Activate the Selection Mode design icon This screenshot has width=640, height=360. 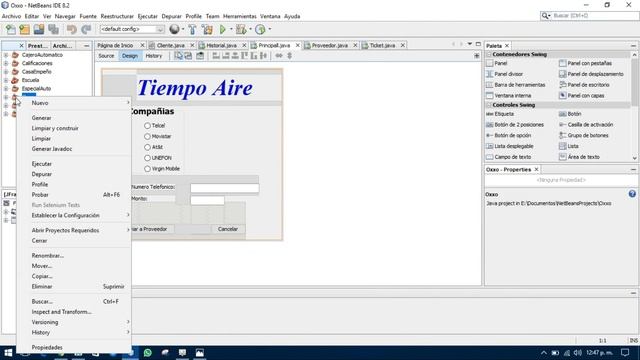click(x=178, y=56)
